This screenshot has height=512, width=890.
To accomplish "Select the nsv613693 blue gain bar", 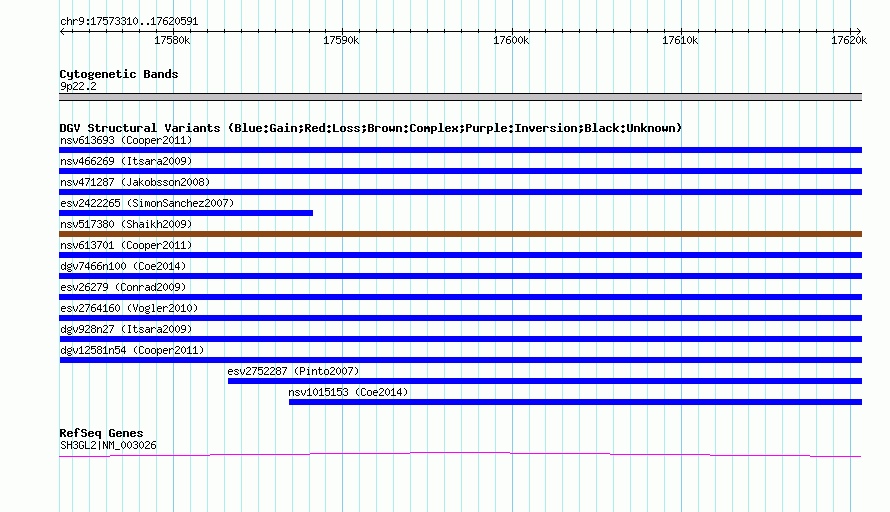I will pos(460,150).
